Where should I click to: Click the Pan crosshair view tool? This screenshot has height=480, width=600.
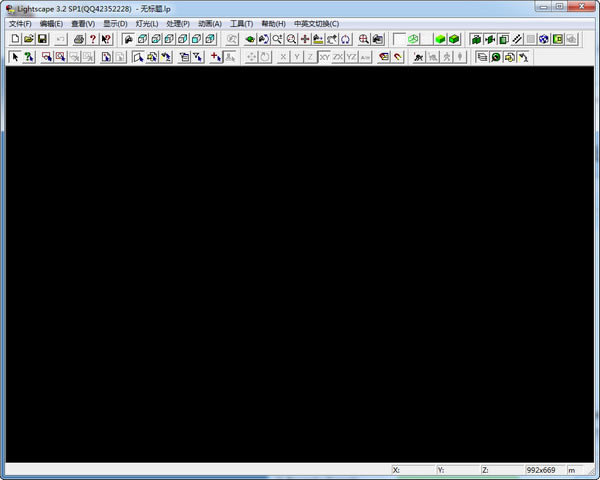[305, 39]
